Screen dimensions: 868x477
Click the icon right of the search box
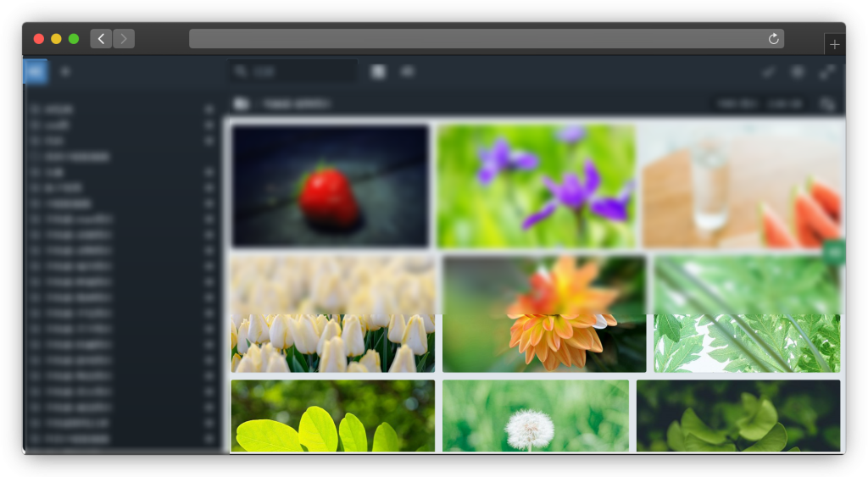coord(378,72)
